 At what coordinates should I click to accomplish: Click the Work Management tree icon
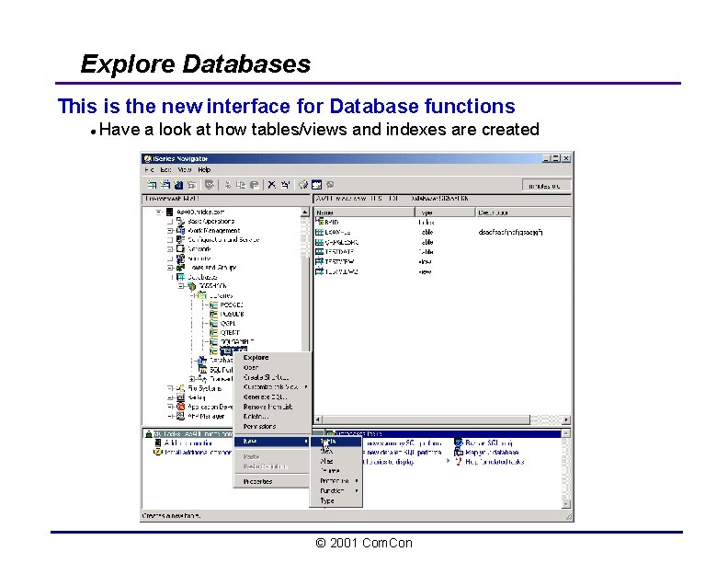pyautogui.click(x=180, y=230)
